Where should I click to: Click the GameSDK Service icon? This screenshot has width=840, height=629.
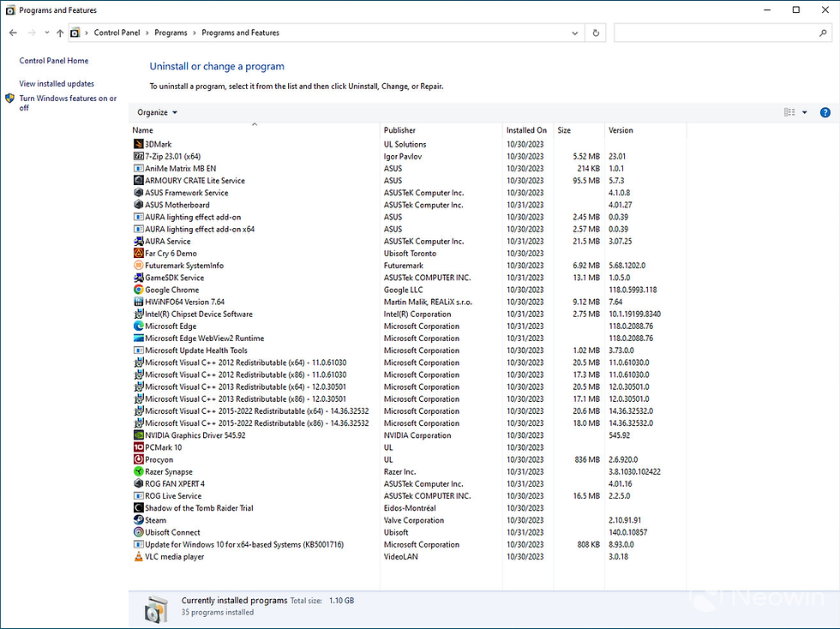point(138,278)
